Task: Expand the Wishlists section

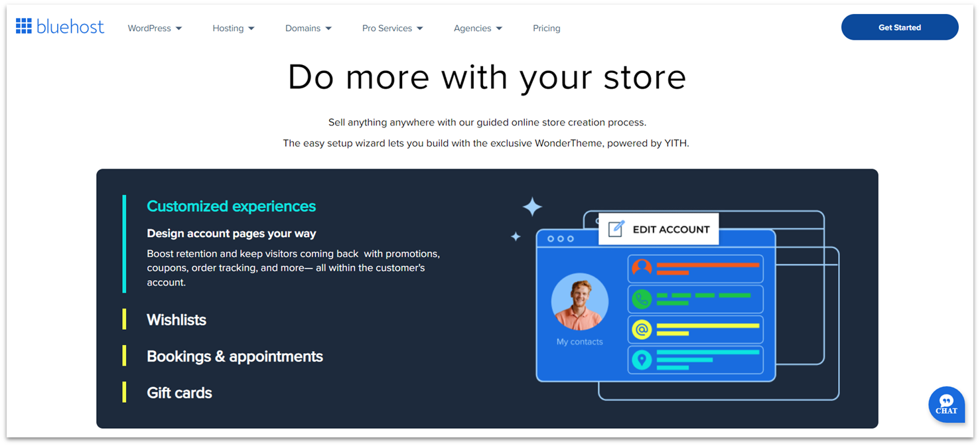Action: [x=176, y=320]
